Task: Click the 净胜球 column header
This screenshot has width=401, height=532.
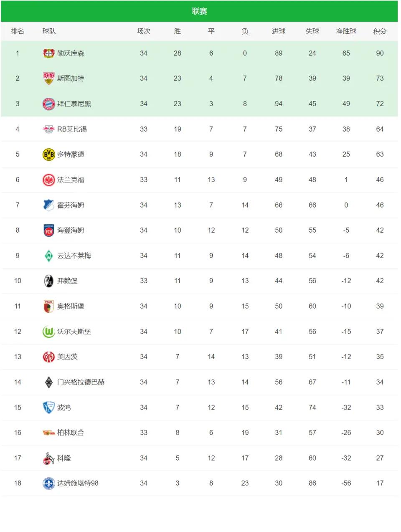Action: click(346, 31)
